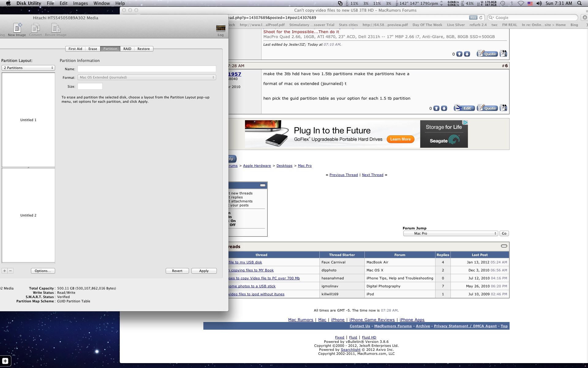
Task: Open the 2 Partitions layout dropdown
Action: coord(28,68)
